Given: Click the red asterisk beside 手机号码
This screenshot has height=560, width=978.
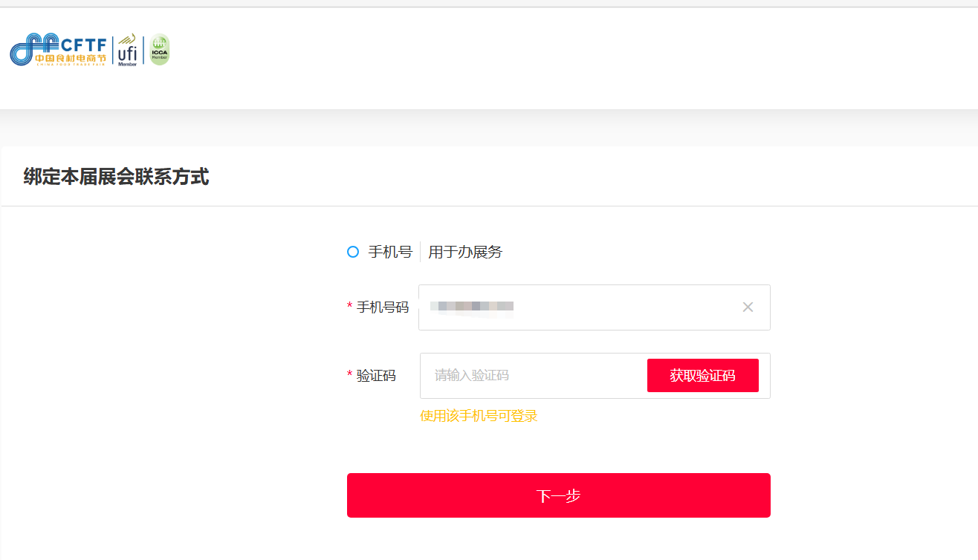Looking at the screenshot, I should [350, 307].
